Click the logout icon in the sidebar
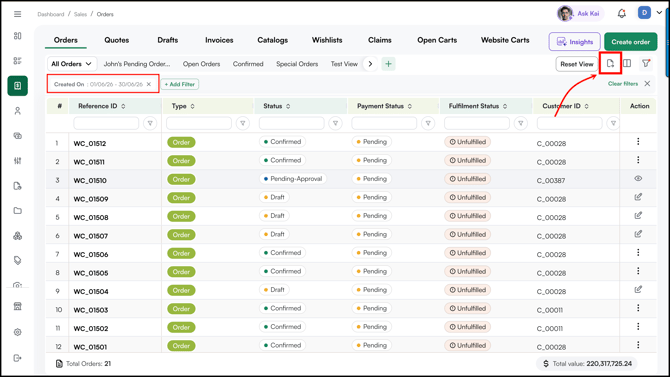The height and width of the screenshot is (377, 670). tap(18, 358)
